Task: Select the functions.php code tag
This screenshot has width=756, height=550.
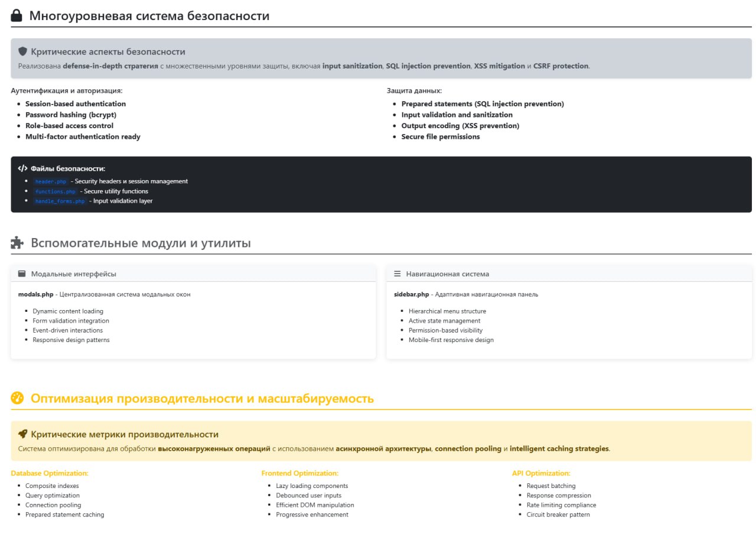Action: tap(56, 191)
